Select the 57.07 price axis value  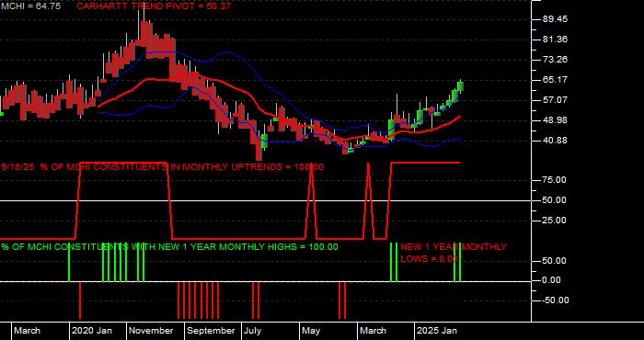coord(555,100)
